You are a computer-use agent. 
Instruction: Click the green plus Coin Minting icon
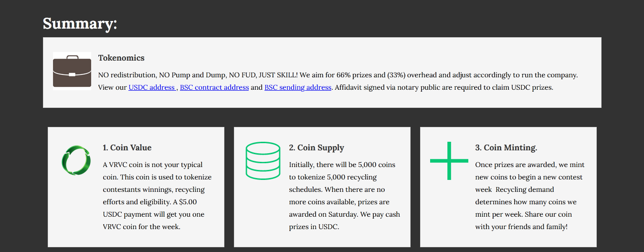(x=449, y=161)
